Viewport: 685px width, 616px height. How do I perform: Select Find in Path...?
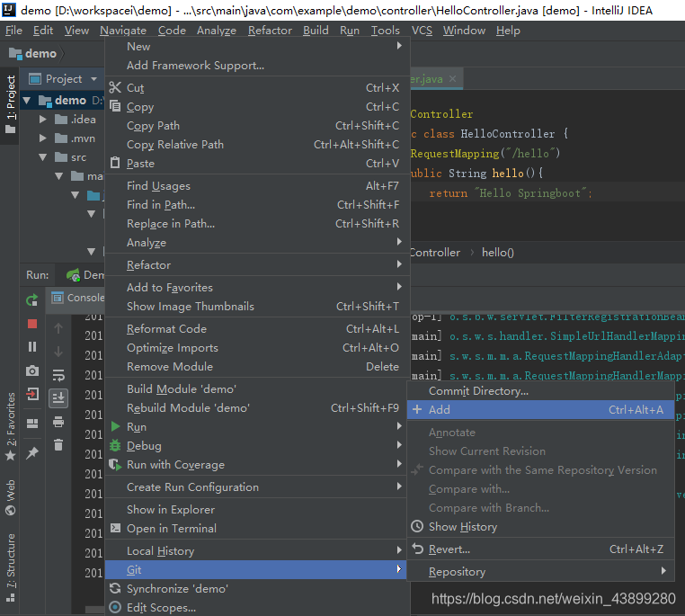tap(257, 204)
